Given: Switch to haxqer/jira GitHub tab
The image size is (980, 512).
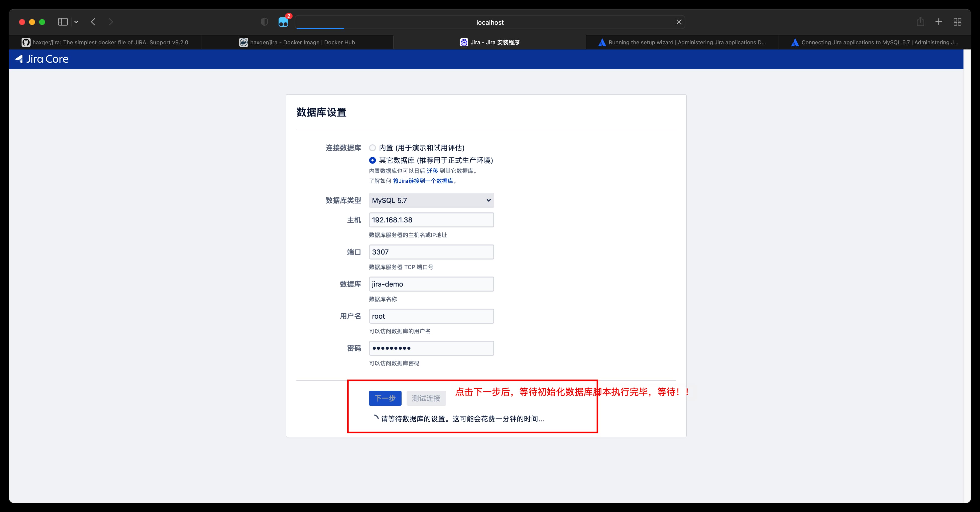Looking at the screenshot, I should pos(105,42).
